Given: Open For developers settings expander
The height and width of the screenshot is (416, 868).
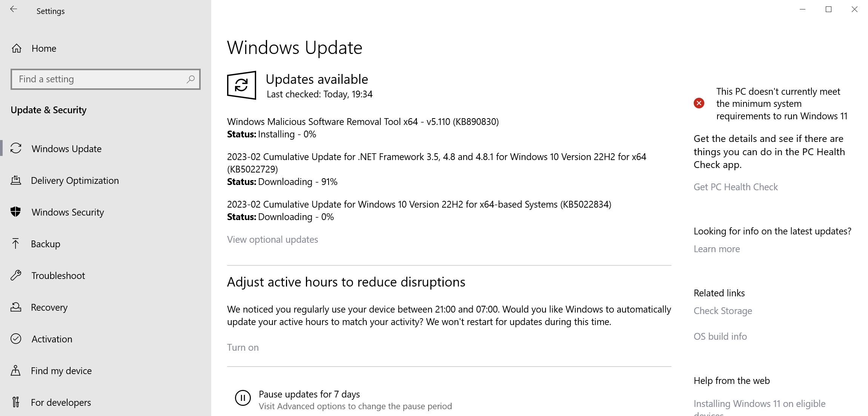Looking at the screenshot, I should (61, 403).
